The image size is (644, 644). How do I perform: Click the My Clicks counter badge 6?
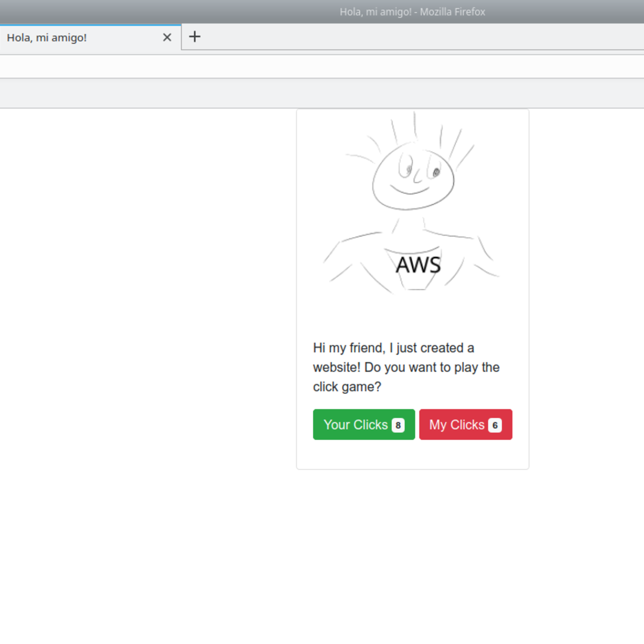[495, 425]
